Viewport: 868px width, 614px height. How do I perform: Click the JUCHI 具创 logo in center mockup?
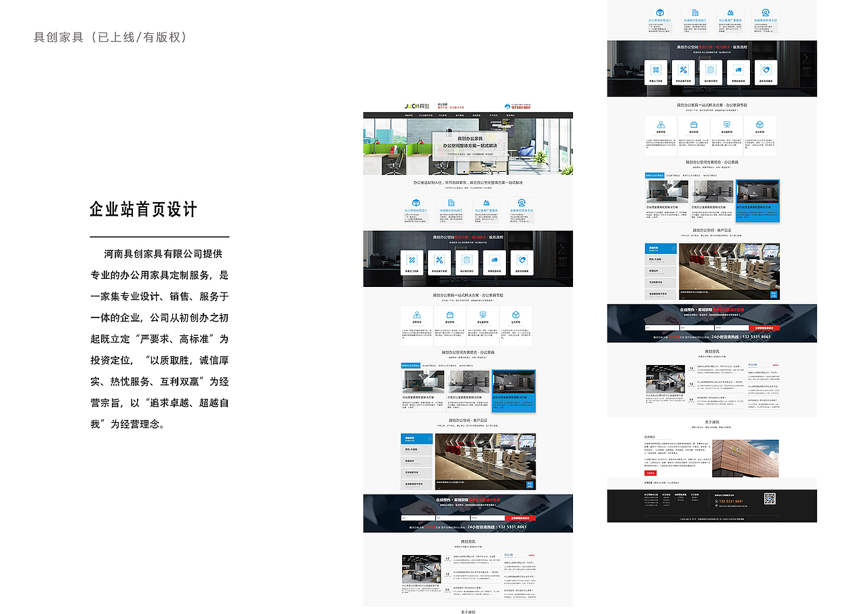click(416, 106)
